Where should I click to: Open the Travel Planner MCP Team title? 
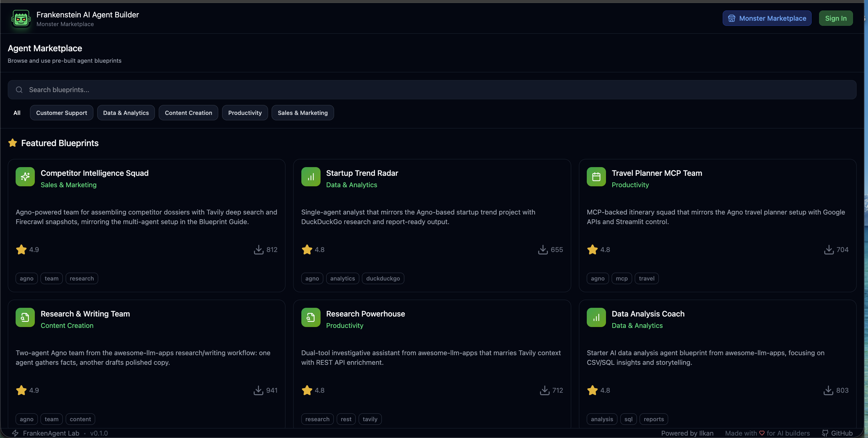click(656, 173)
